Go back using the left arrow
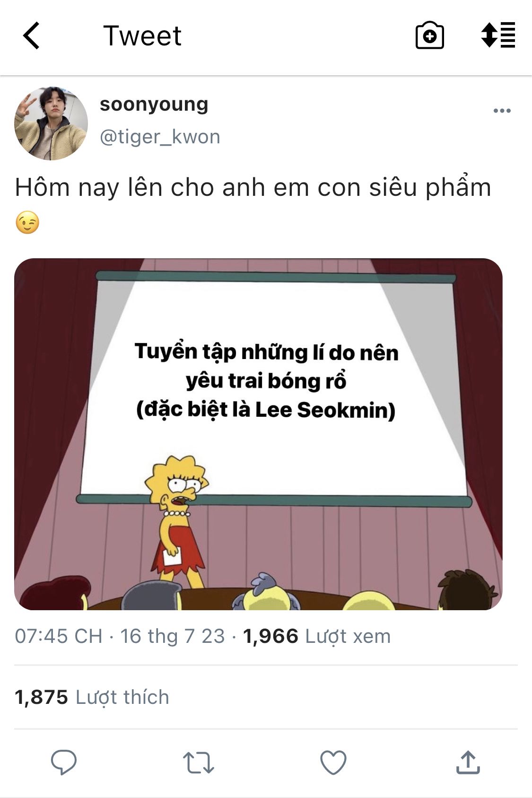The image size is (532, 798). (x=31, y=35)
